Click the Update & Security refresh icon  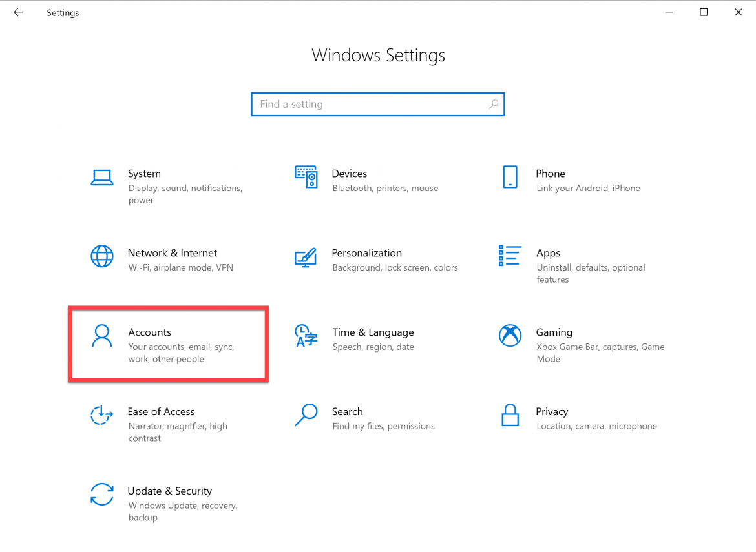[x=102, y=495]
